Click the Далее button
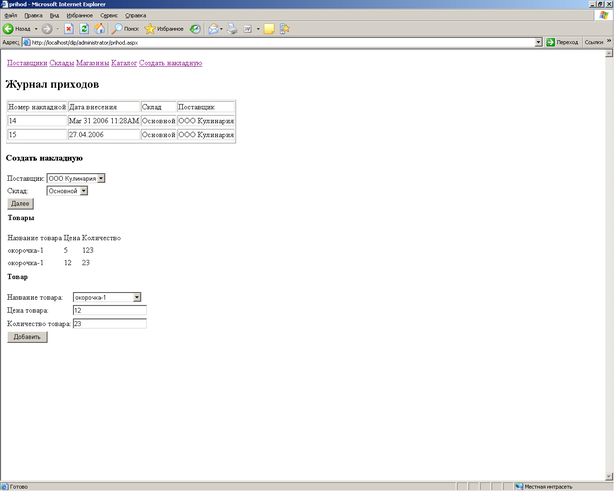 click(20, 204)
